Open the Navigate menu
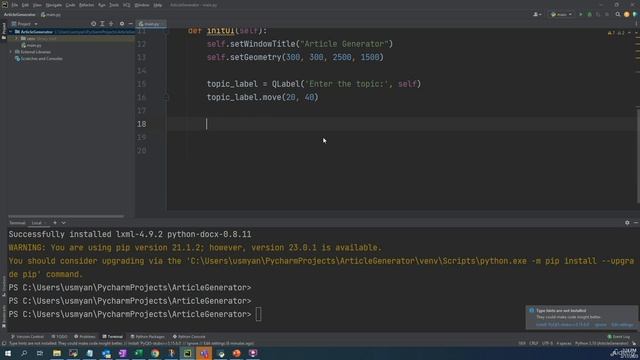 coord(53,5)
